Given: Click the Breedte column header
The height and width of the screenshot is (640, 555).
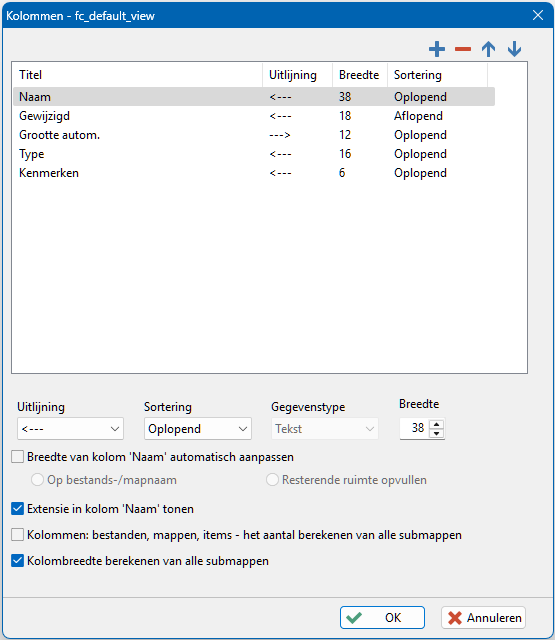Looking at the screenshot, I should (x=360, y=75).
